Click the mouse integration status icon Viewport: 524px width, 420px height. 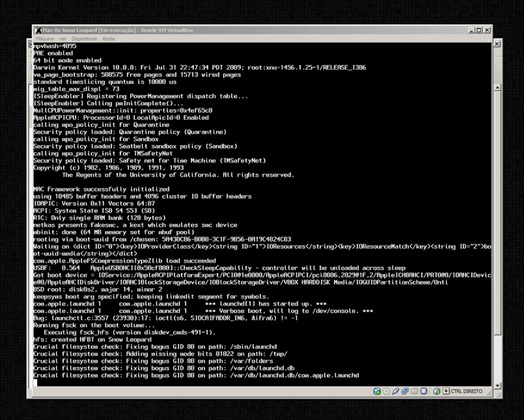pos(436,391)
